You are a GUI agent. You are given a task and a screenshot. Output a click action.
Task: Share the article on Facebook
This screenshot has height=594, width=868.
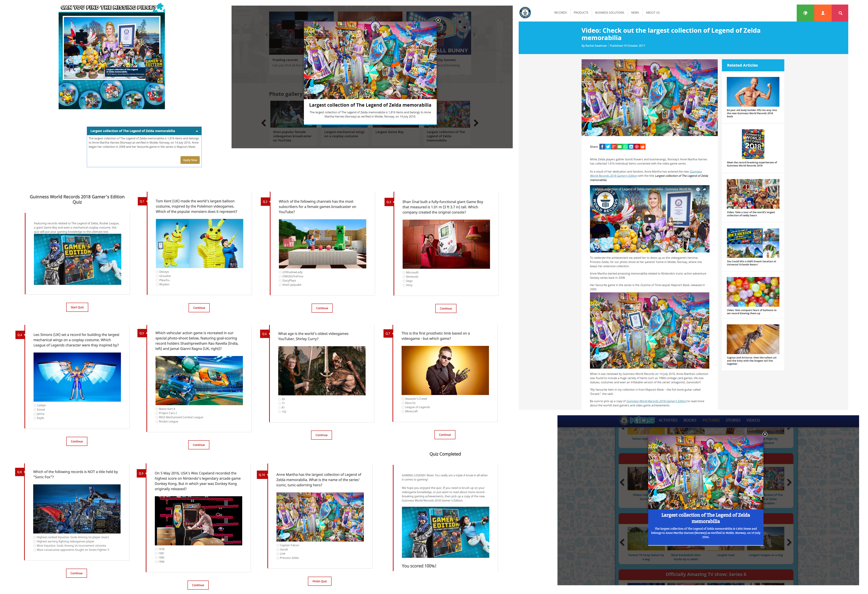click(602, 147)
